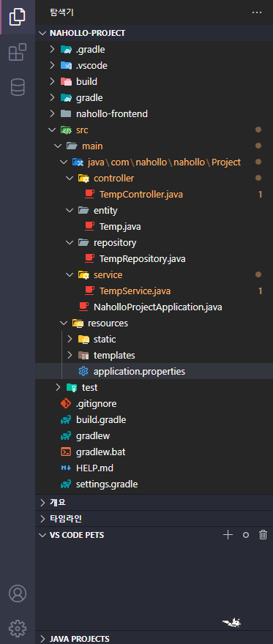Viewport: 273px width, 644px height.
Task: Throw a ball with the circle icon
Action: point(245,535)
